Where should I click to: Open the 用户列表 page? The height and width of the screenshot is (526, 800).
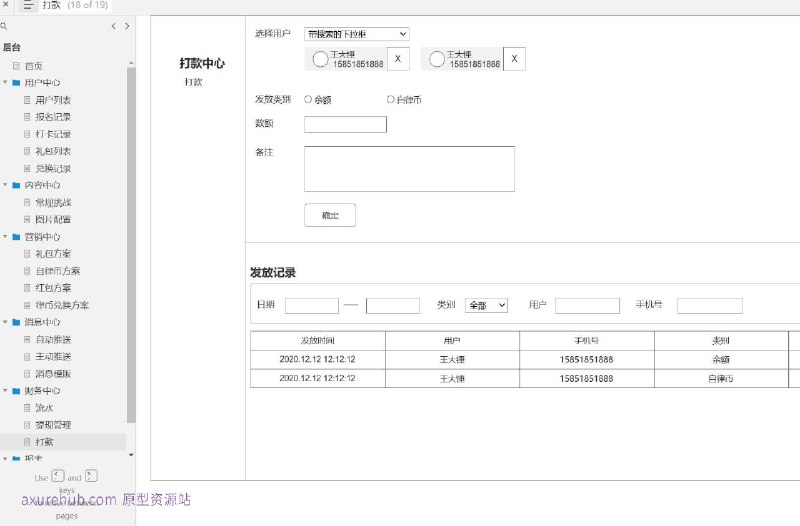coord(53,100)
